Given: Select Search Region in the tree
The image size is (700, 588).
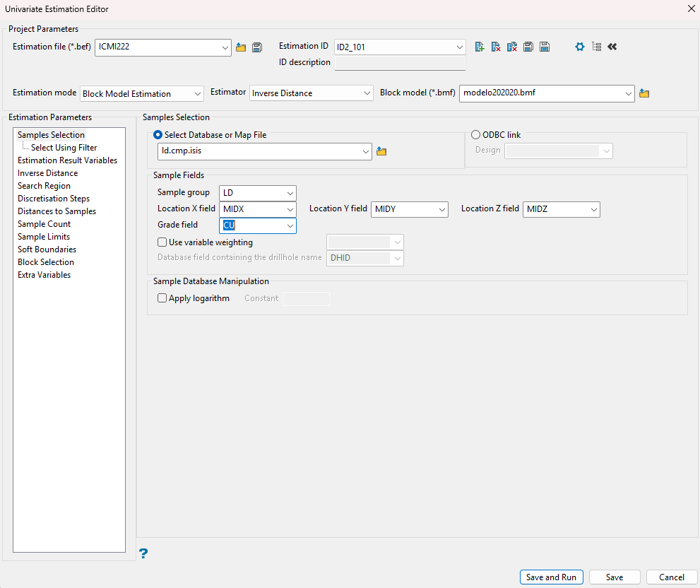Looking at the screenshot, I should click(45, 186).
